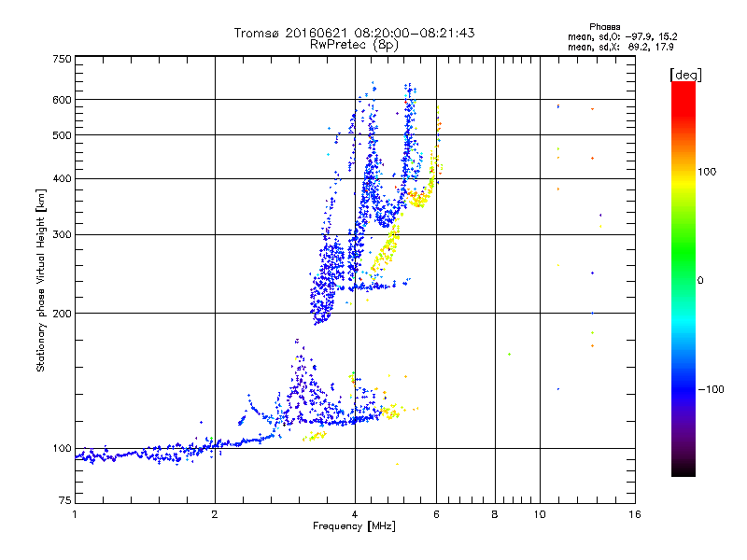The height and width of the screenshot is (560, 747).
Task: Click the x-axis tick value 2
Action: point(215,514)
